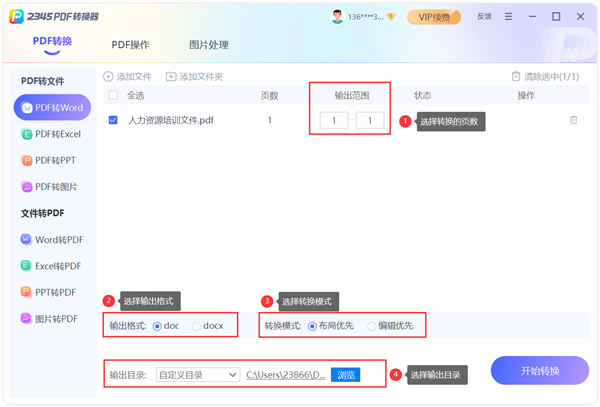Click the PDF转PPT orange icon

coord(26,160)
